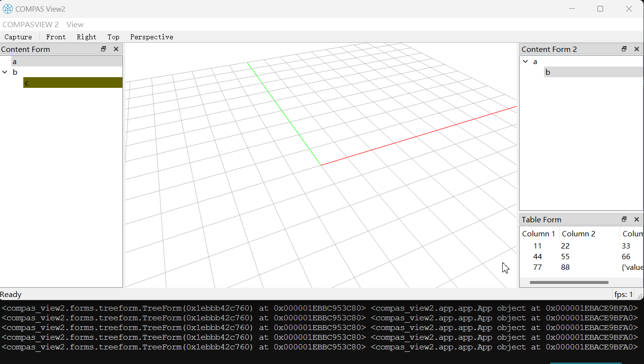The height and width of the screenshot is (364, 644).
Task: Switch to Top view
Action: coord(113,36)
